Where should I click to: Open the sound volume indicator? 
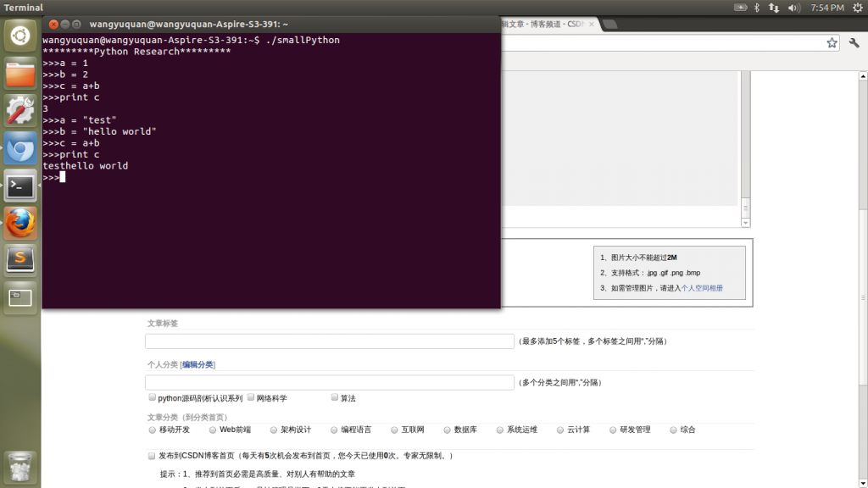point(793,7)
